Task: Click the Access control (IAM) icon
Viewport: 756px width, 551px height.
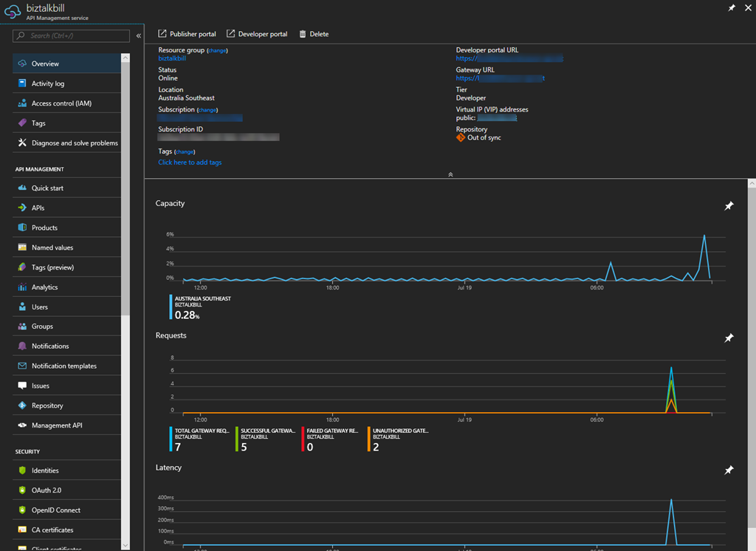Action: point(22,103)
